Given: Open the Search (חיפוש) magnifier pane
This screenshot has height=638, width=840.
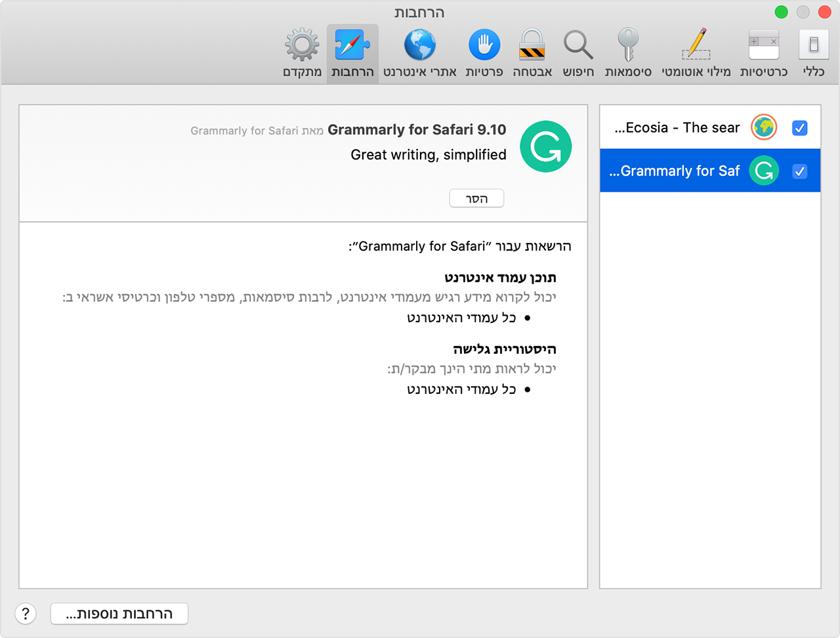Looking at the screenshot, I should coord(578,53).
